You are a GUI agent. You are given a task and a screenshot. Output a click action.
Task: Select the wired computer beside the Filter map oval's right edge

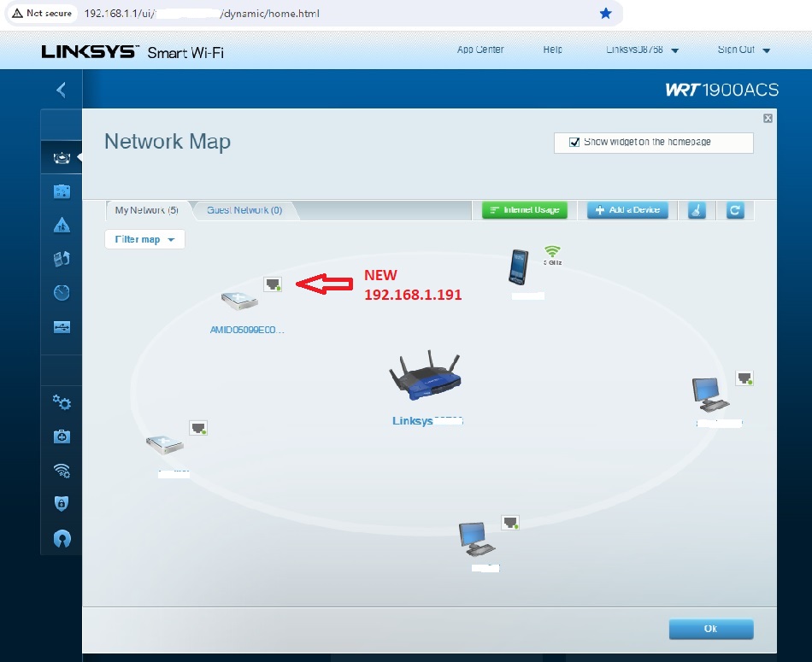(x=710, y=395)
